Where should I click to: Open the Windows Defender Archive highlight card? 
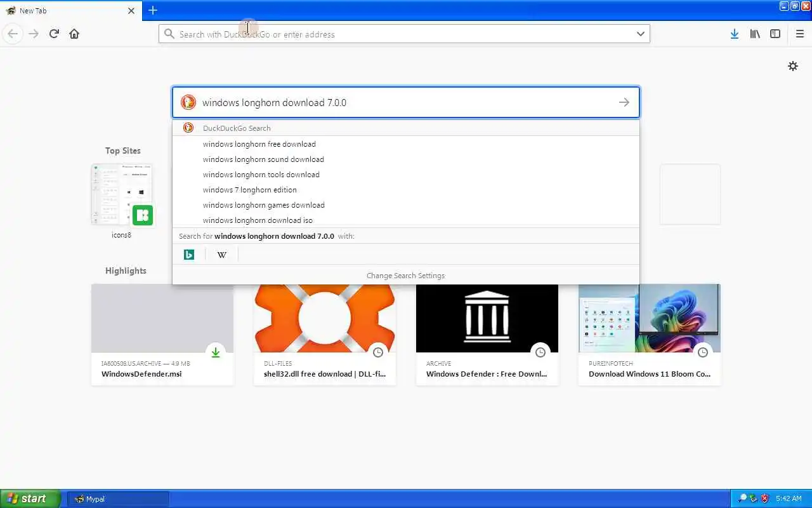[x=487, y=335]
